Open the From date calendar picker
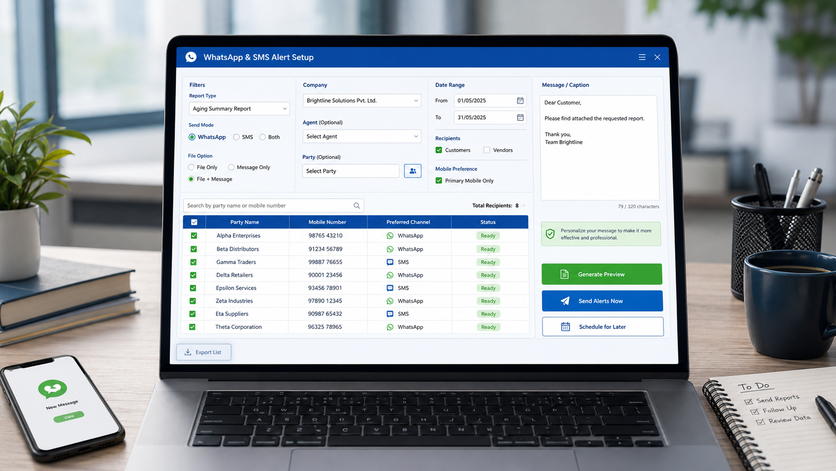The height and width of the screenshot is (471, 836). [520, 100]
